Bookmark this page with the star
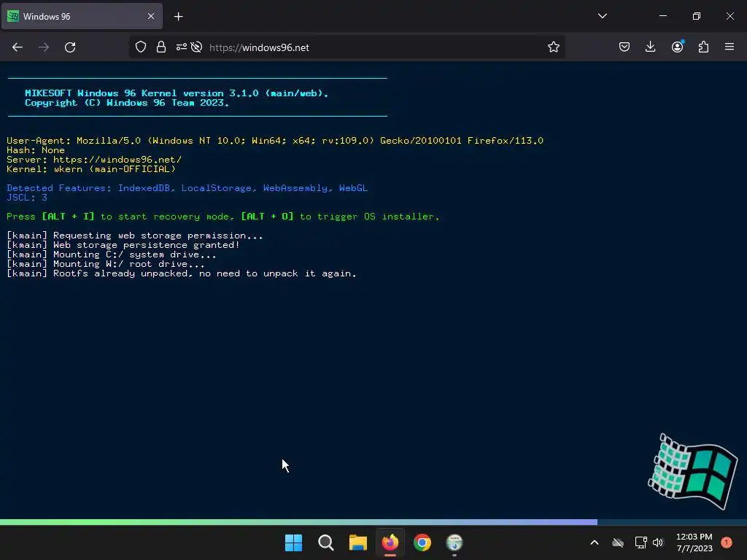Viewport: 747px width, 560px height. point(553,47)
